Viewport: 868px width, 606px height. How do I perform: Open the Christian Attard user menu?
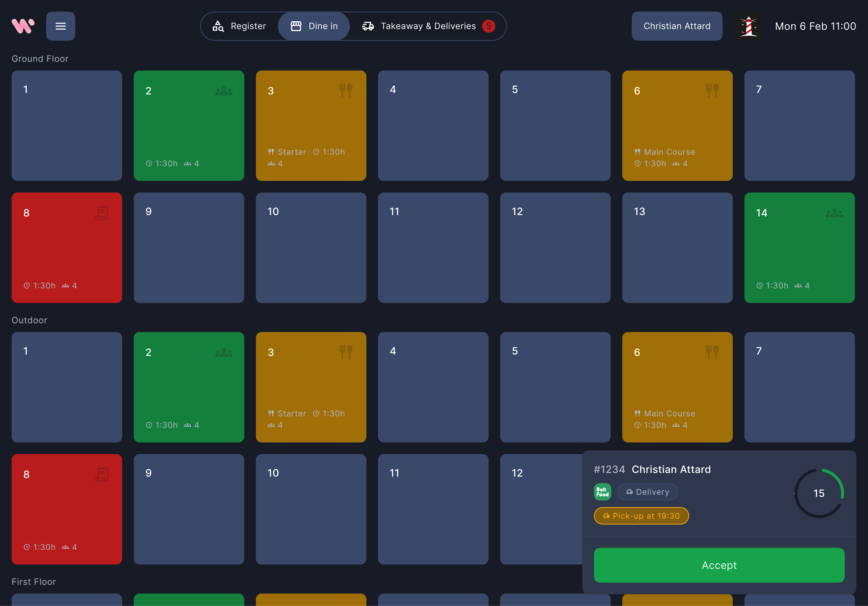(677, 26)
